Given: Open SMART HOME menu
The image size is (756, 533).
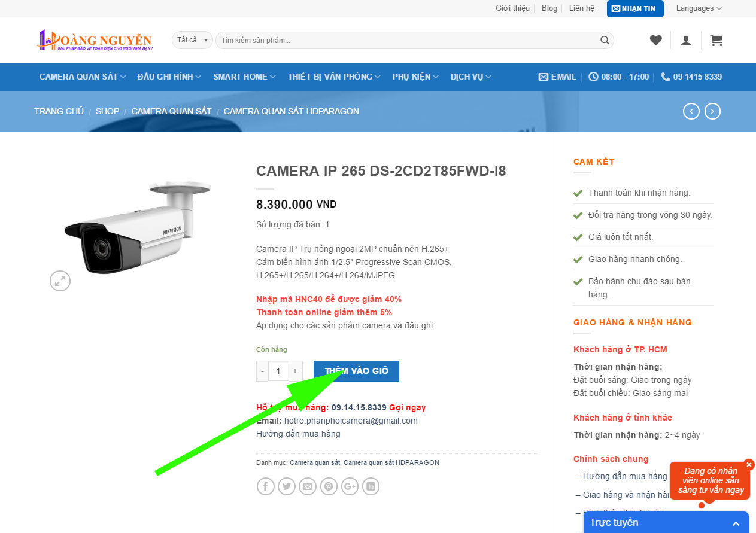Looking at the screenshot, I should tap(244, 77).
